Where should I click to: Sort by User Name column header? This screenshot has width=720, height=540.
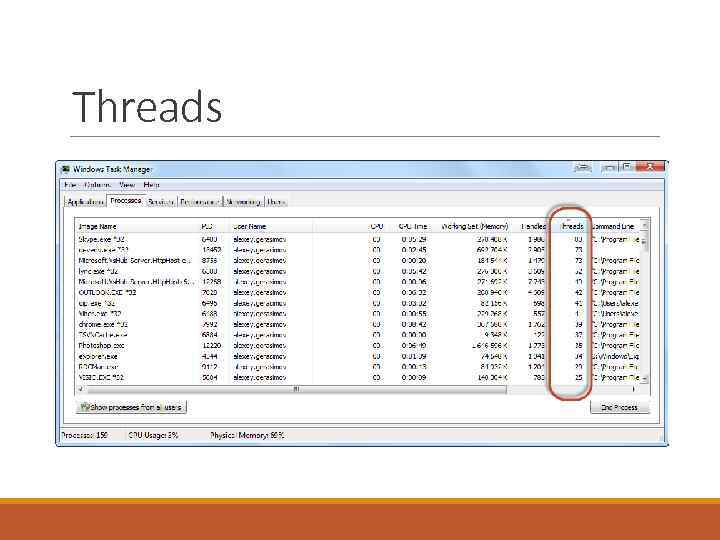(x=272, y=226)
